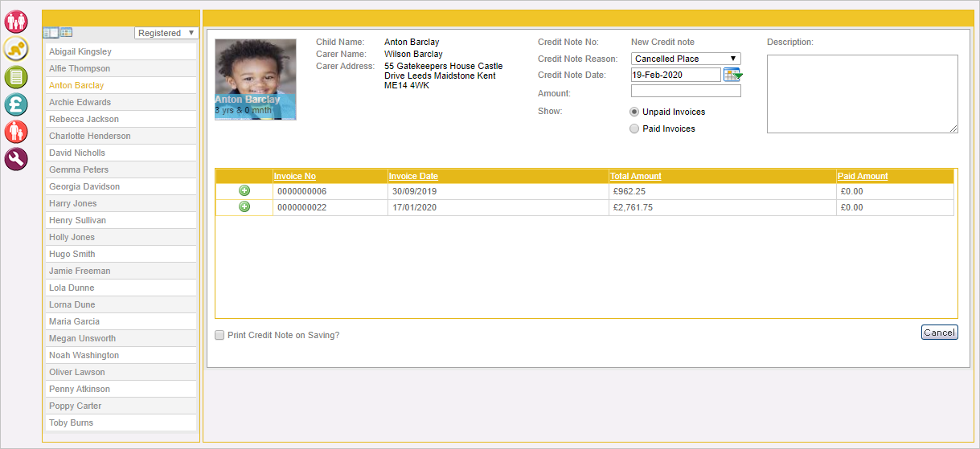Open calendar picker beside Credit Note Date
This screenshot has width=980, height=449.
click(733, 75)
